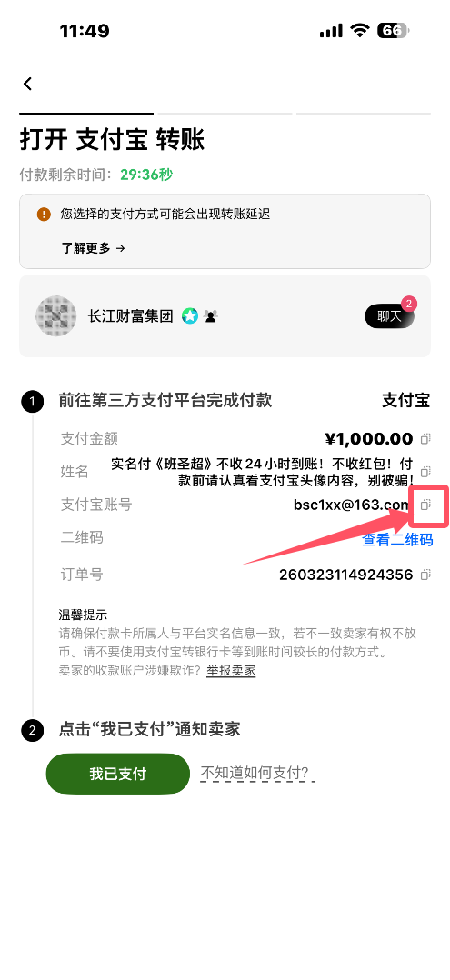Image resolution: width=450 pixels, height=980 pixels.
Task: View the QR code via 查看二维码
Action: coord(397,540)
